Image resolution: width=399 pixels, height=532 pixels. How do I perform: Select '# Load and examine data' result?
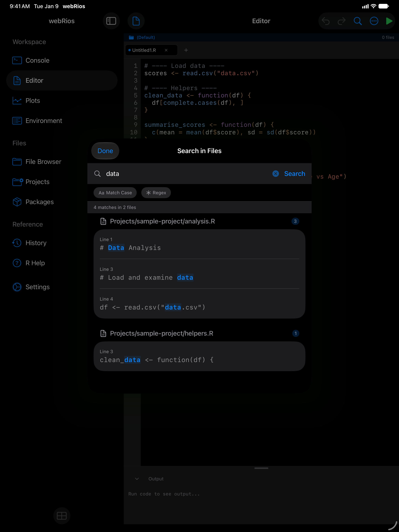(199, 274)
